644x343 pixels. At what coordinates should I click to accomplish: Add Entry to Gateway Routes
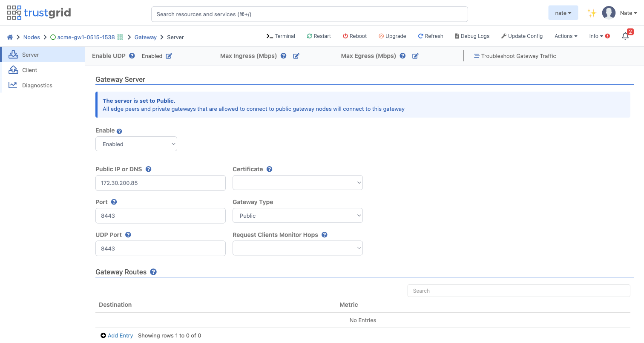[117, 335]
